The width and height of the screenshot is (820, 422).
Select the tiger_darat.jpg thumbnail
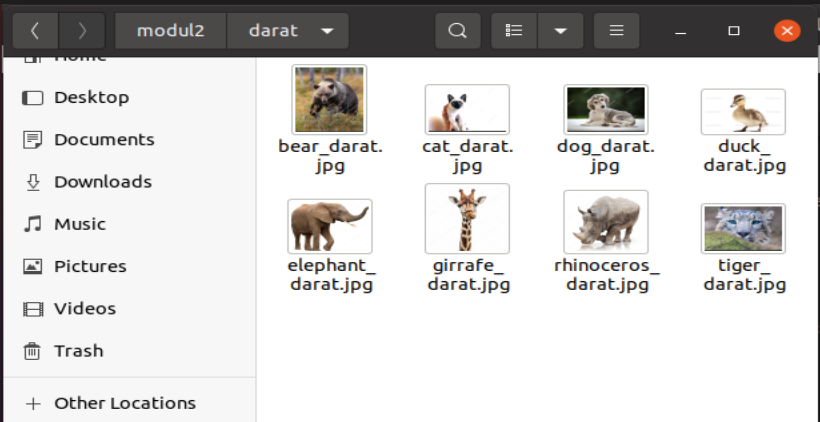[x=743, y=229]
